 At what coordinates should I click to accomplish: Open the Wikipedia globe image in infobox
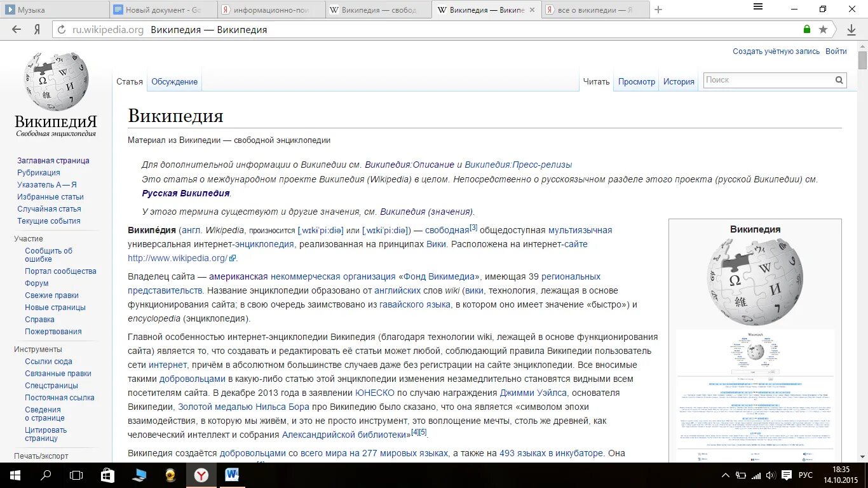point(755,281)
